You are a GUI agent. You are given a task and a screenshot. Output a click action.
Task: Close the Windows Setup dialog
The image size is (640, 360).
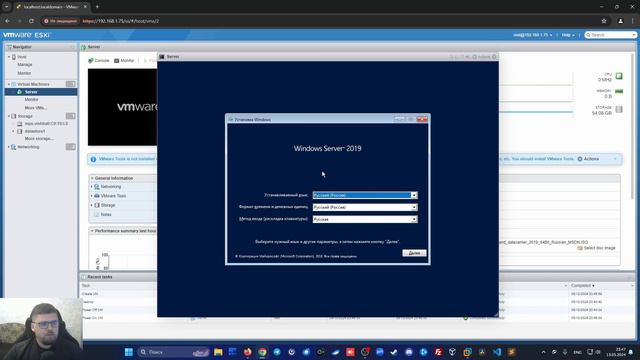point(422,119)
